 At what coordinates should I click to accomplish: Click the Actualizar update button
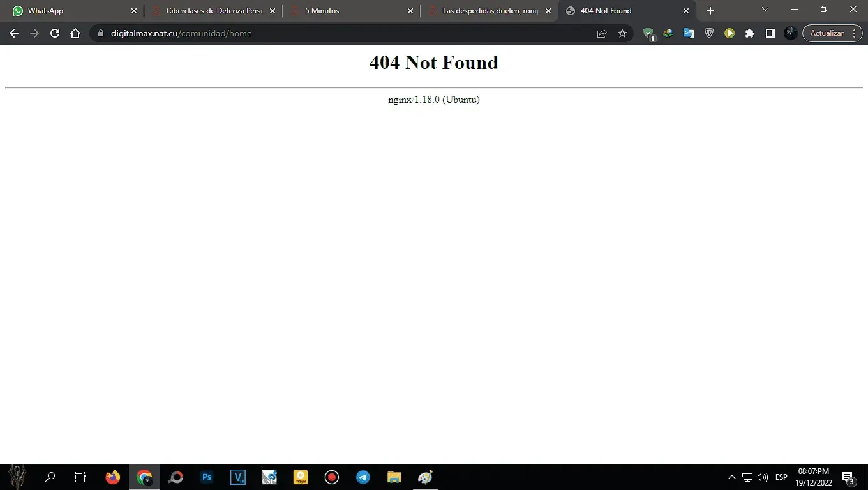click(827, 33)
